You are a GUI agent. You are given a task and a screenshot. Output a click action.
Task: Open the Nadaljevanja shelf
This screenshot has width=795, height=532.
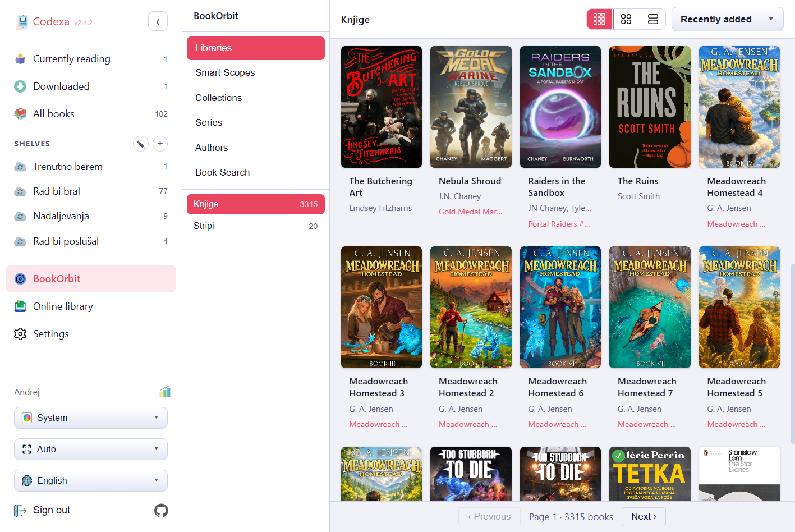(x=91, y=216)
